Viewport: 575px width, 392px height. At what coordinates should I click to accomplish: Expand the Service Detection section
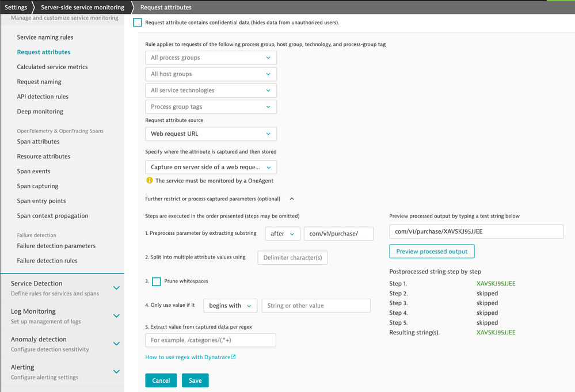116,288
